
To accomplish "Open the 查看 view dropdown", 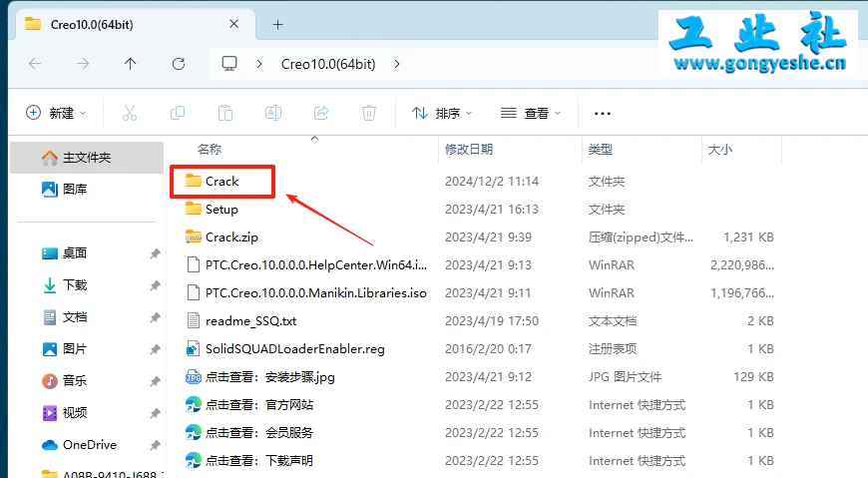I will (531, 113).
